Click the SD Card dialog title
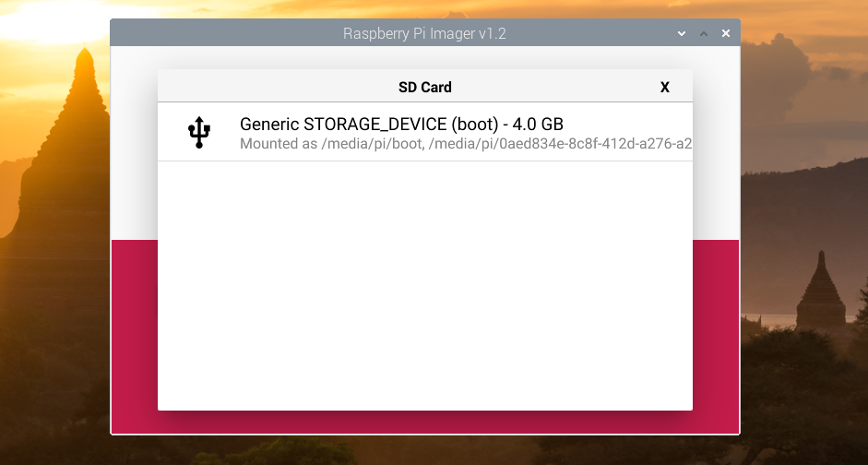Screen dimensions: 868x465 pos(425,88)
